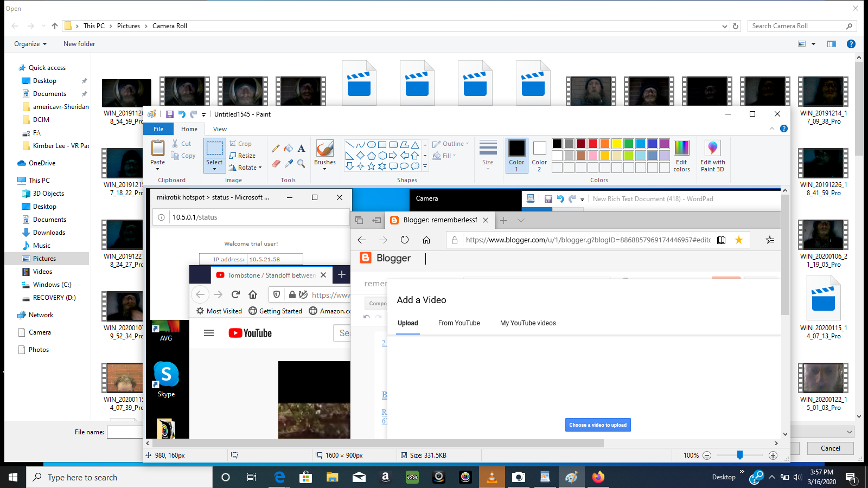Open the YouTube hamburger menu
This screenshot has height=488, width=868.
click(209, 333)
